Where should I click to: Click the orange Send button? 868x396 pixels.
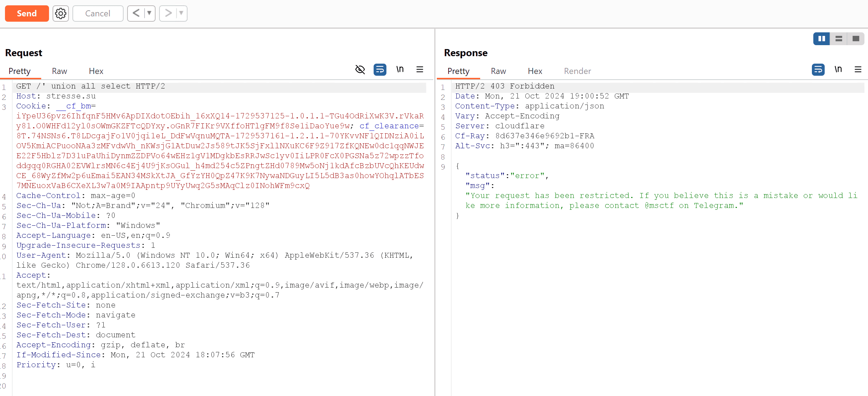[27, 14]
